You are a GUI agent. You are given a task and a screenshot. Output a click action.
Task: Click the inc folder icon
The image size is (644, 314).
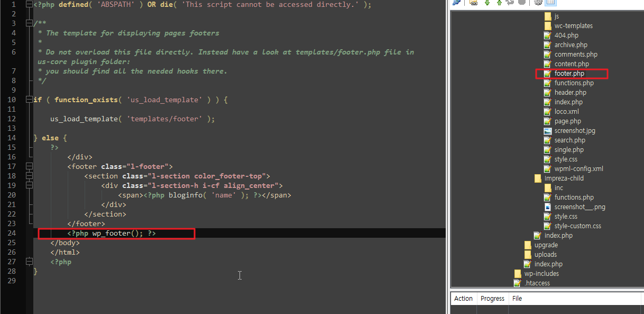pyautogui.click(x=548, y=187)
